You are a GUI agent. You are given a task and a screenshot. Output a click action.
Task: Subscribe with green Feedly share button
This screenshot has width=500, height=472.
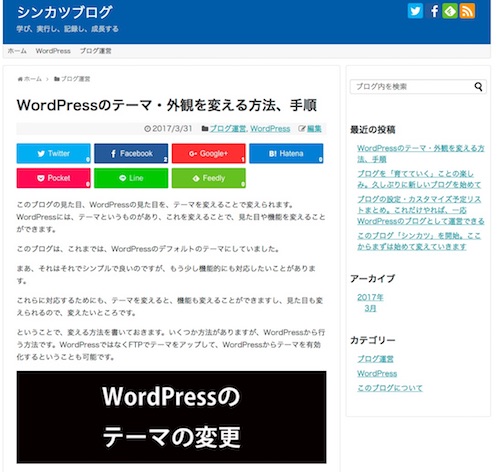click(209, 178)
